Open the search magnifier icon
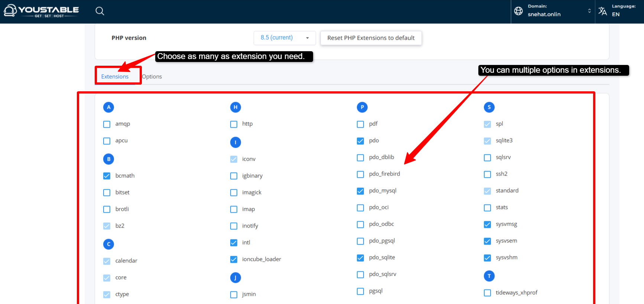Screen dimensions: 644x304 tap(100, 11)
